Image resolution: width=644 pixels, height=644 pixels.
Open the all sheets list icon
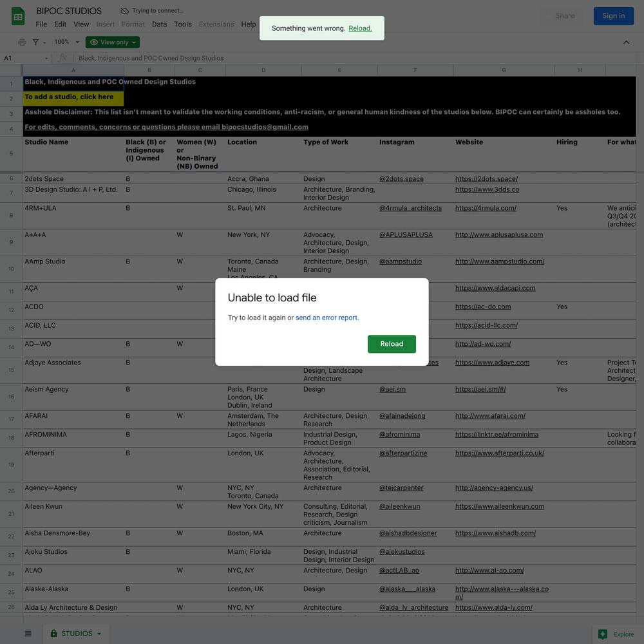tap(28, 633)
